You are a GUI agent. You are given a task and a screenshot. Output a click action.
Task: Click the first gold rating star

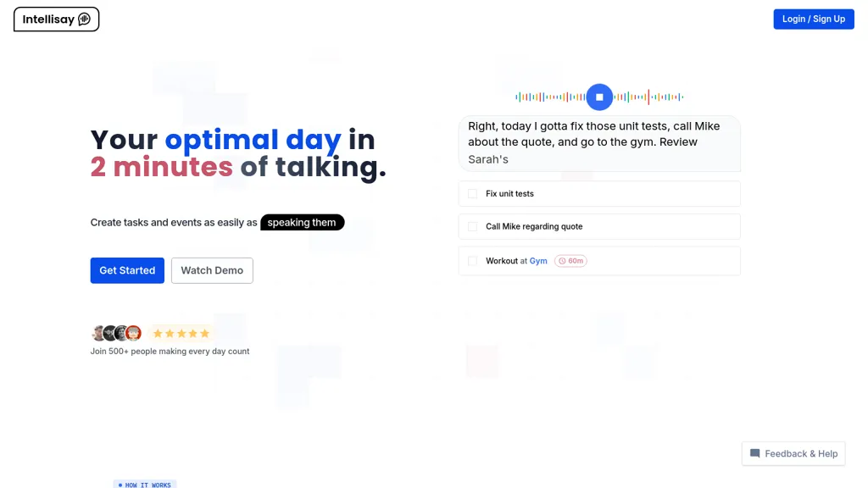(158, 334)
